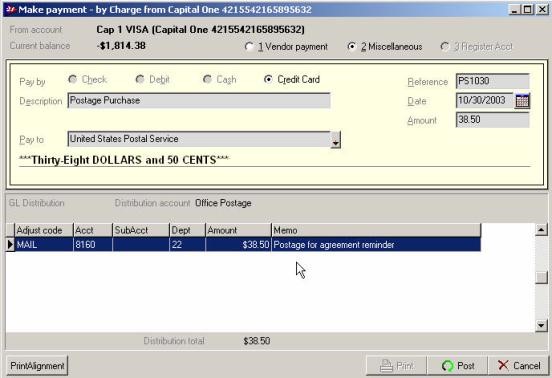Select the MAIL adjust code cell
552x378 pixels.
click(44, 245)
